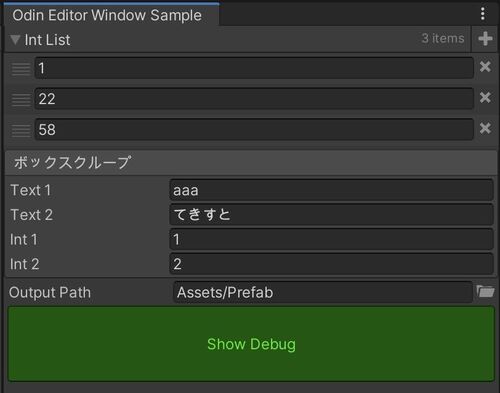Image resolution: width=500 pixels, height=393 pixels.
Task: Focus the Text 1 field containing aaa
Action: tap(331, 190)
